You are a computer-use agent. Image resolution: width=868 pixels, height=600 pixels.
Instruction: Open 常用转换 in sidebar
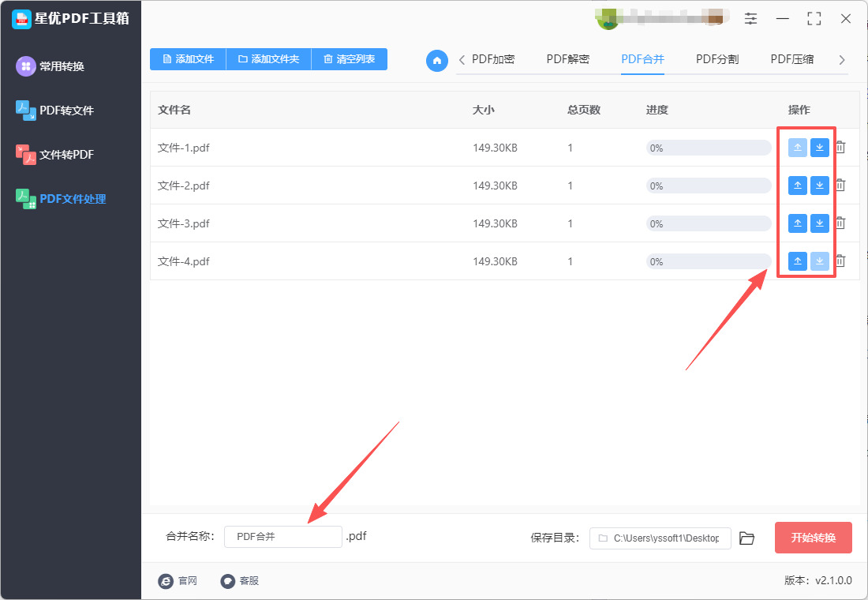click(50, 66)
